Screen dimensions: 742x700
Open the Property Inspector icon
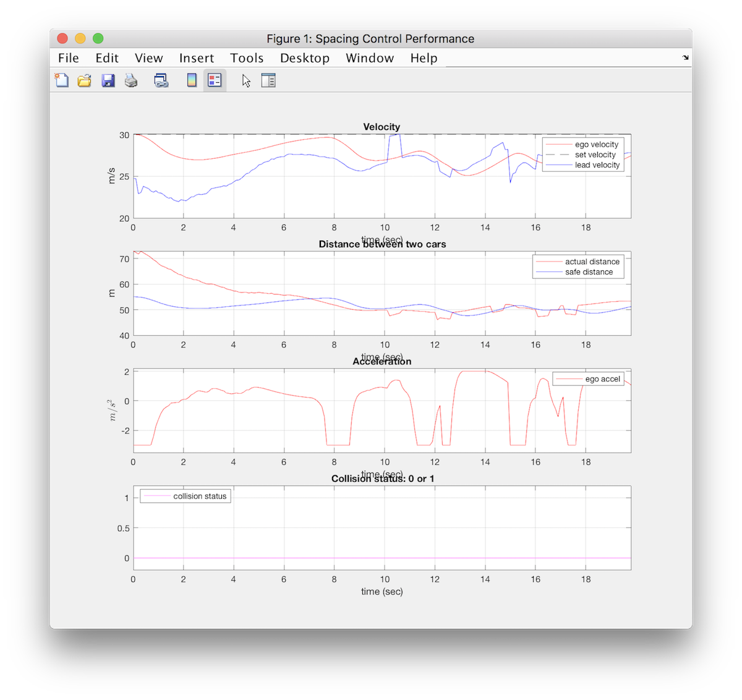click(x=268, y=80)
